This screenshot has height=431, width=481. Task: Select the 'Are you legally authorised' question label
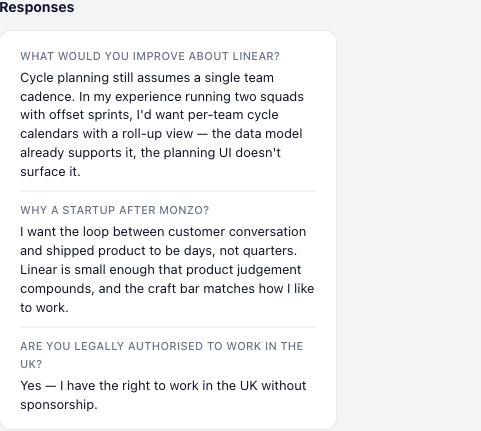pos(162,355)
